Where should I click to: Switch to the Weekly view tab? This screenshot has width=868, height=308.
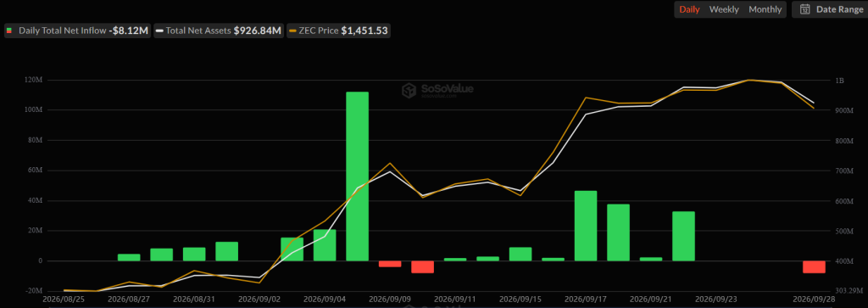click(724, 9)
